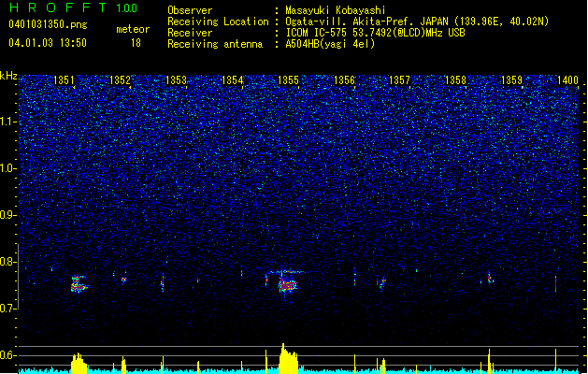Click the Observer label
Viewport: 588px width, 374px height.
(190, 10)
